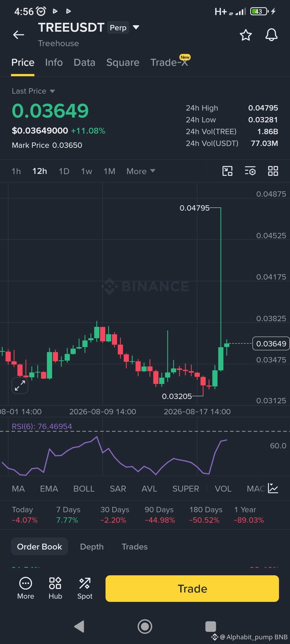290x644 pixels.
Task: Toggle the SUPER indicator
Action: point(186,489)
